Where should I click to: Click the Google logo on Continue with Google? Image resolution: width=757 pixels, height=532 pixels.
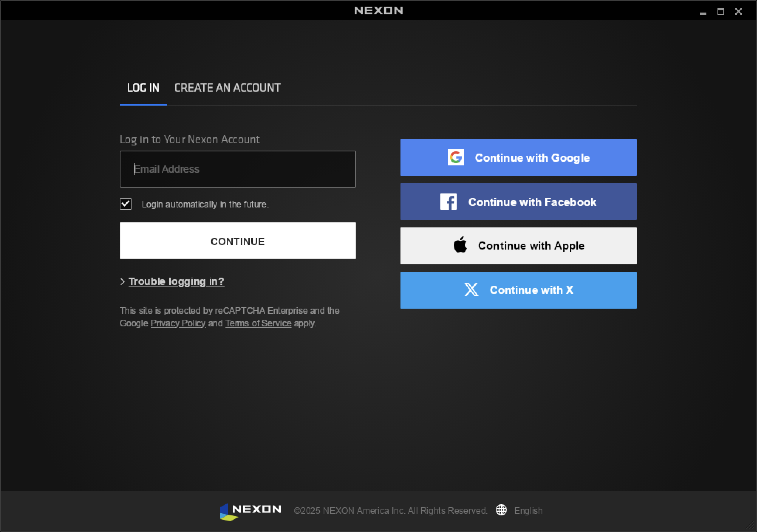[456, 157]
